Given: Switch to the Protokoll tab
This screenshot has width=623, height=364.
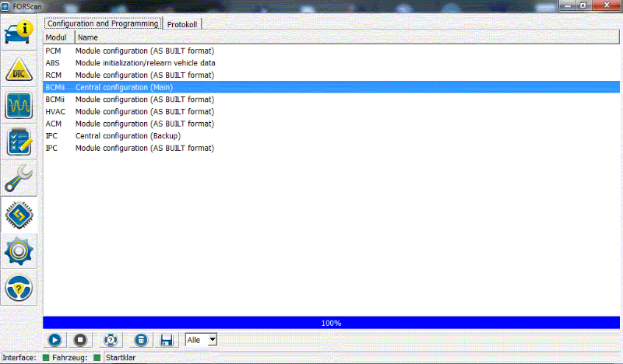Looking at the screenshot, I should click(182, 24).
